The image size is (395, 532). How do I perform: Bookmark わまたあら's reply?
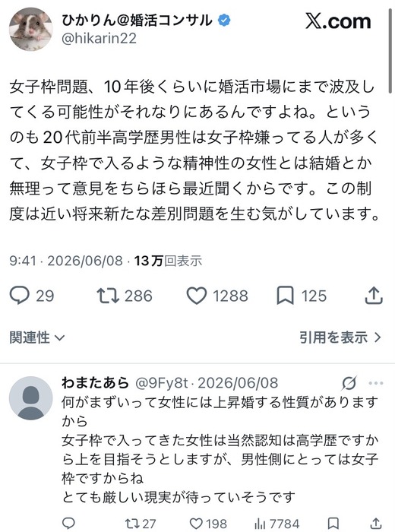click(x=333, y=523)
